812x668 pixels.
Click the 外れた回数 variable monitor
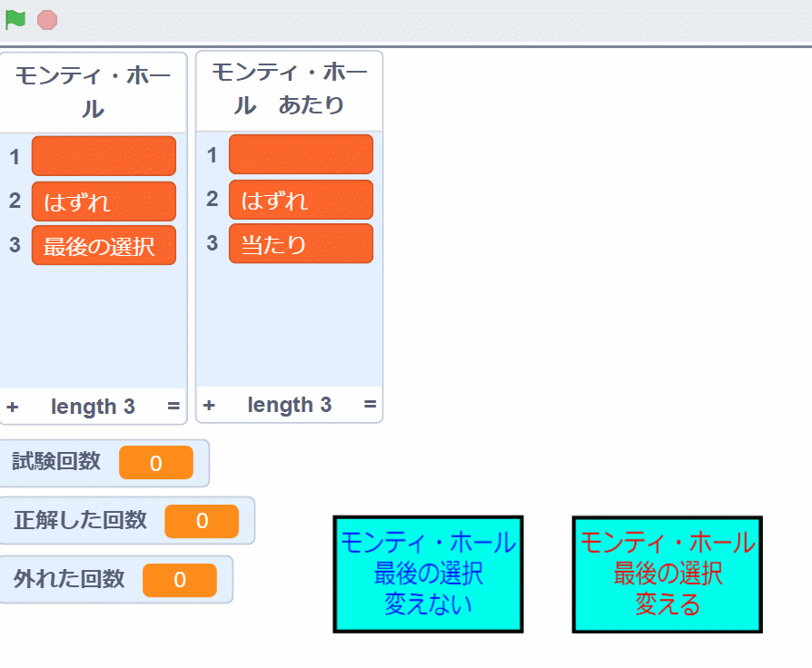(x=116, y=580)
